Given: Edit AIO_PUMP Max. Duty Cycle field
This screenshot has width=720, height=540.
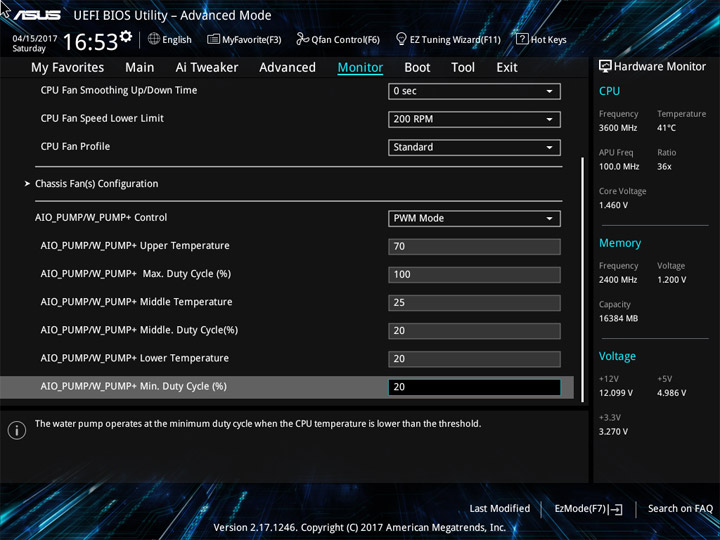Looking at the screenshot, I should pos(474,275).
